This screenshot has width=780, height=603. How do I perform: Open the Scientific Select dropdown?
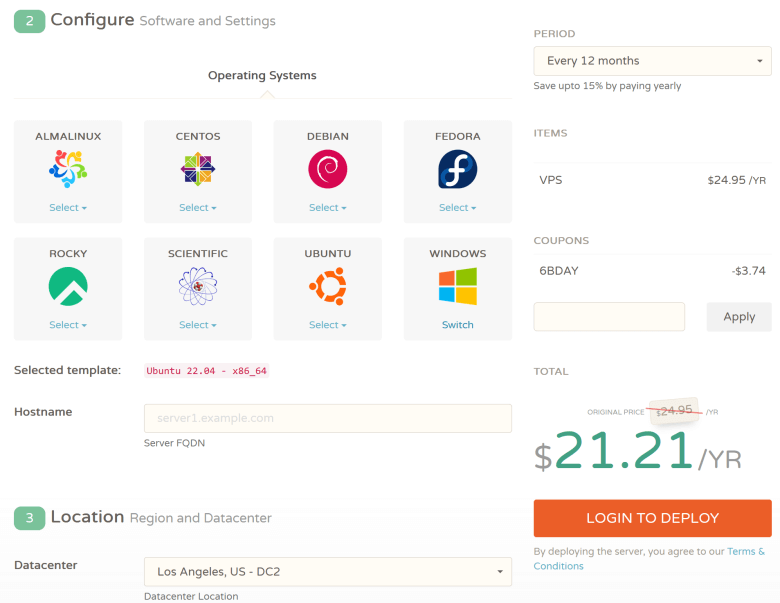[198, 325]
